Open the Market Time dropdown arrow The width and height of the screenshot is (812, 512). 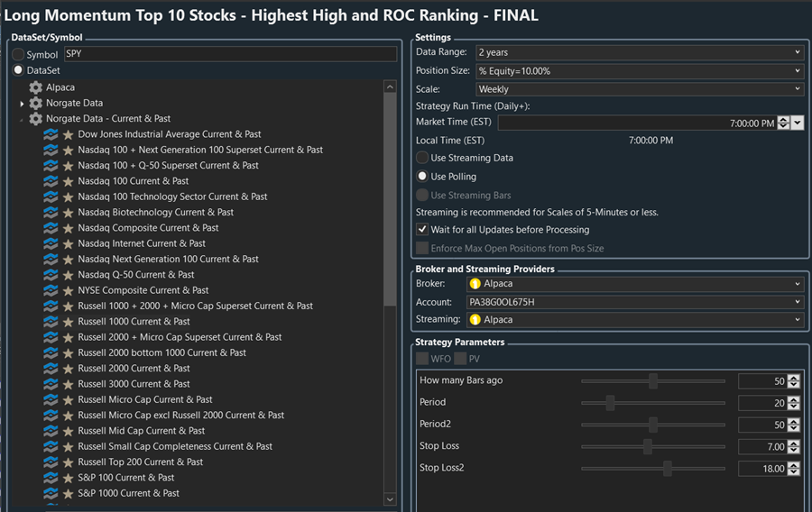click(798, 123)
